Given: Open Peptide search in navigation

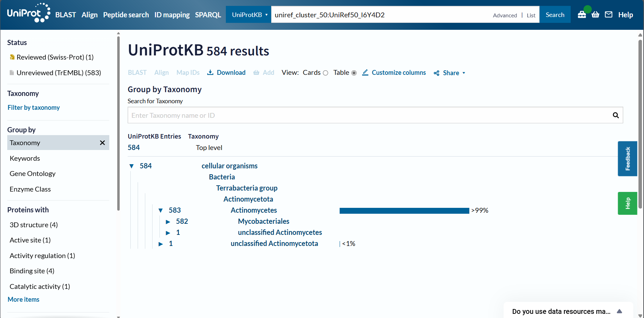Looking at the screenshot, I should pos(126,15).
